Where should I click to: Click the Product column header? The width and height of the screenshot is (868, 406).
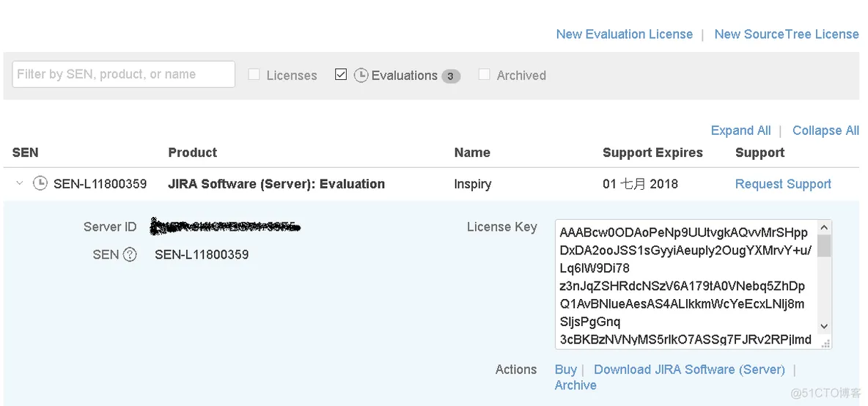pos(193,152)
